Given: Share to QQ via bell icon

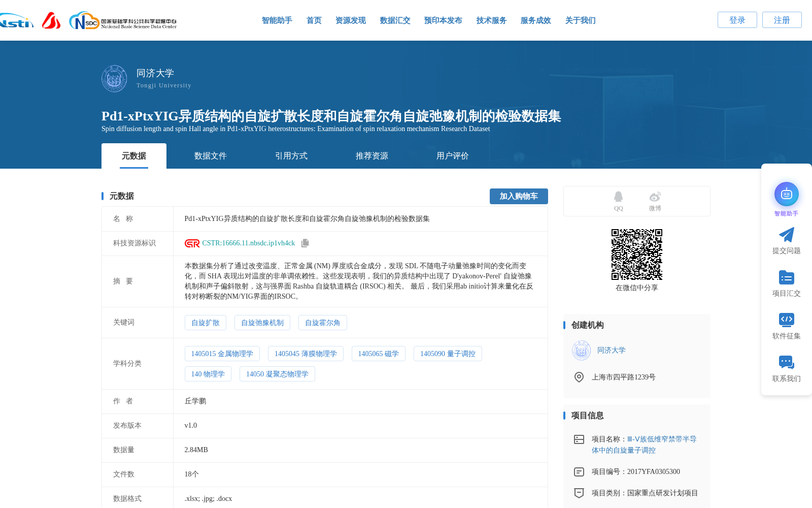Looking at the screenshot, I should coord(618,197).
